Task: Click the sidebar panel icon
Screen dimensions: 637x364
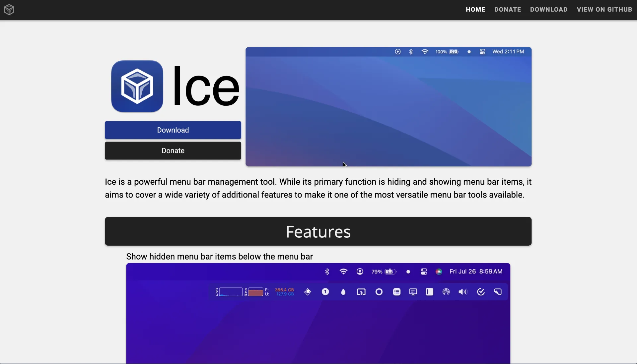Action: (430, 292)
